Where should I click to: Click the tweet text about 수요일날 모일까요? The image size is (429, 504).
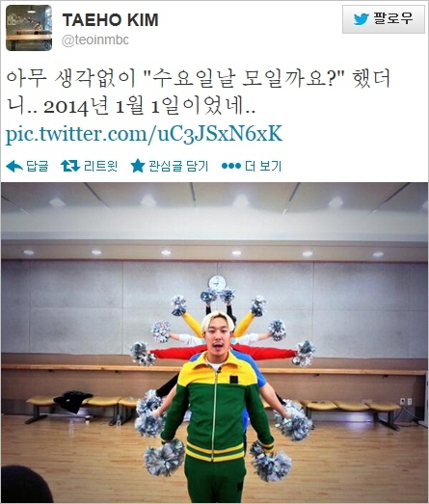[198, 92]
